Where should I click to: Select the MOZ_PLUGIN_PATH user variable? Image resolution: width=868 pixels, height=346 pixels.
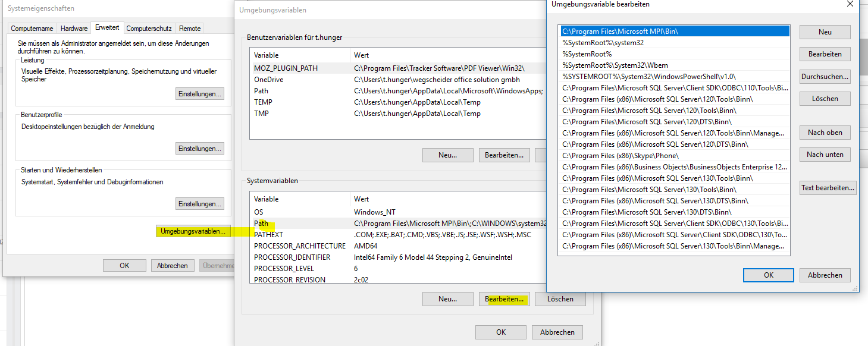[286, 68]
